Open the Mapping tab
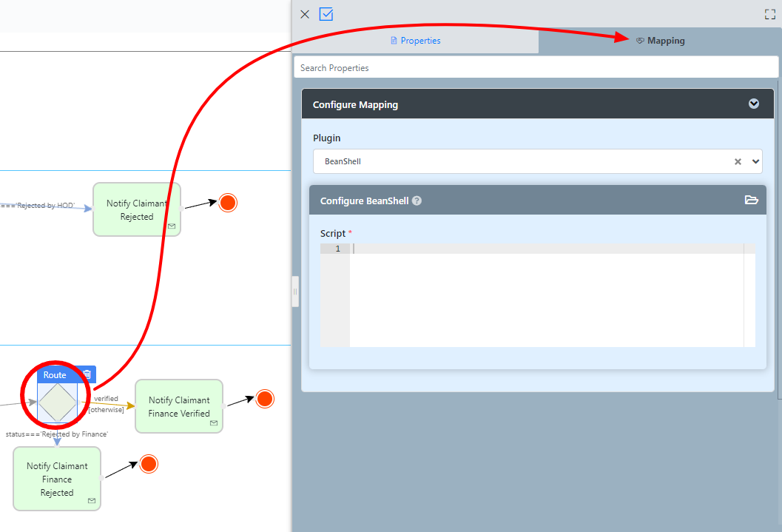This screenshot has width=782, height=532. click(x=660, y=41)
